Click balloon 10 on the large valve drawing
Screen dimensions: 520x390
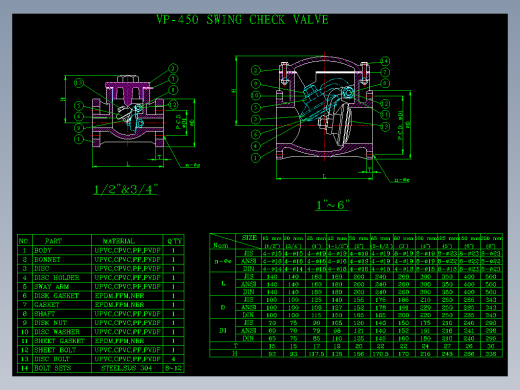[255, 96]
